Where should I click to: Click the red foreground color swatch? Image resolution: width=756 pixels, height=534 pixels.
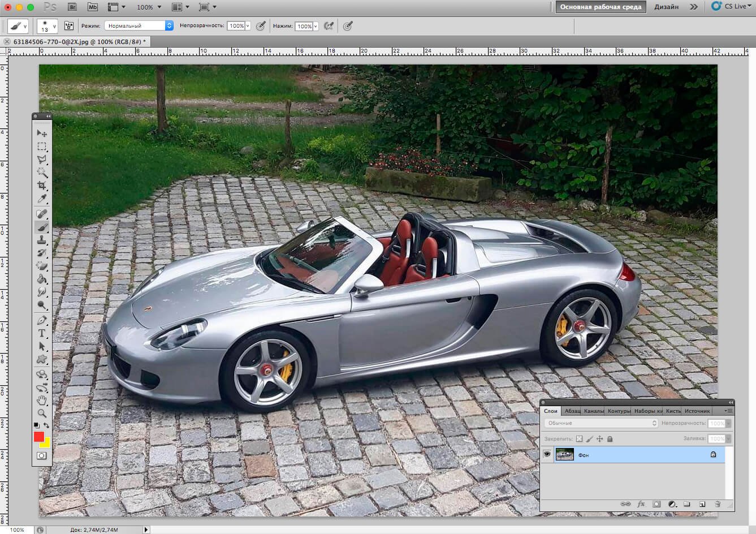(38, 437)
